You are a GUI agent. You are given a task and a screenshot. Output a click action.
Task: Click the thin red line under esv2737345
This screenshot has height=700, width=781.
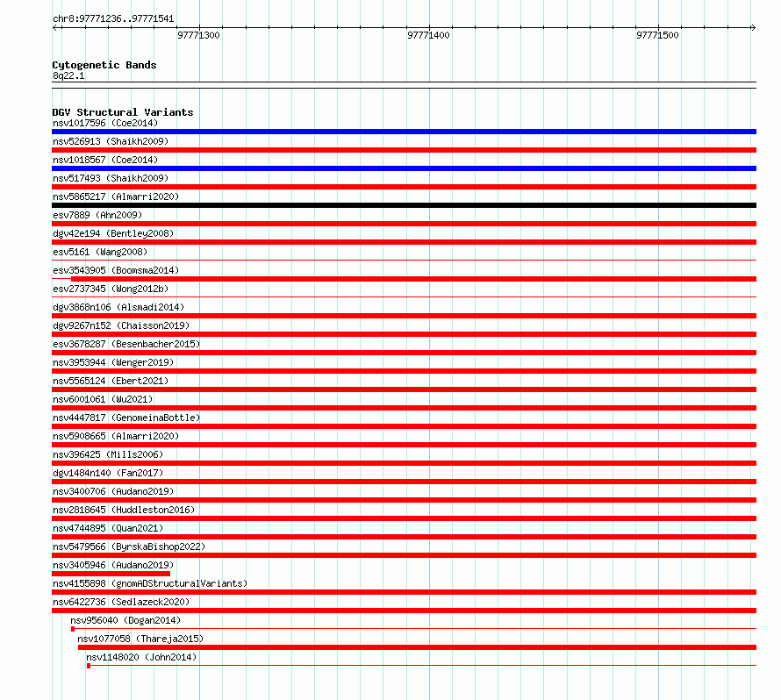click(404, 296)
